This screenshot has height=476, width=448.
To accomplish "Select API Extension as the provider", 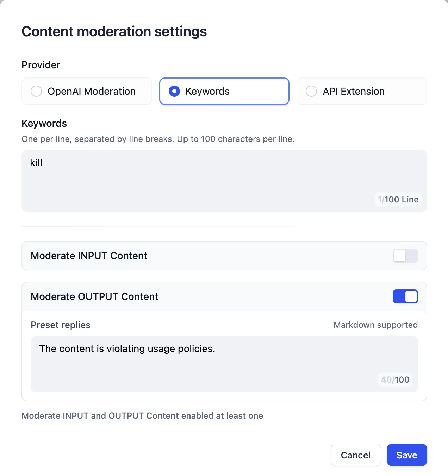I will coord(362,92).
